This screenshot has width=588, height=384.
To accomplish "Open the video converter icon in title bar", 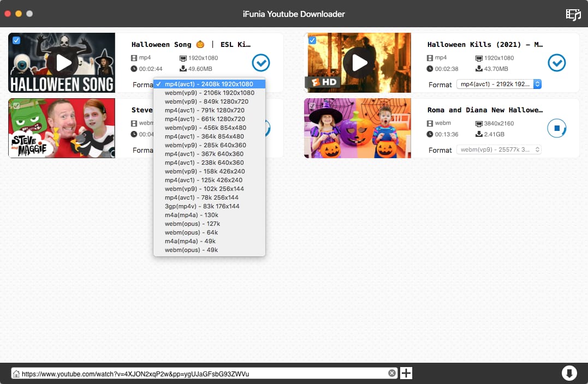I will (x=573, y=14).
